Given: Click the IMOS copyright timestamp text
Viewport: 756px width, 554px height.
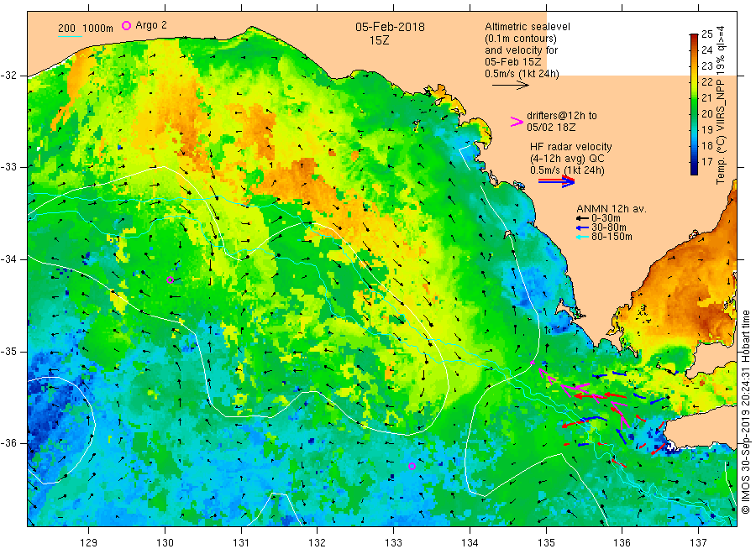Looking at the screenshot, I should 745,412.
